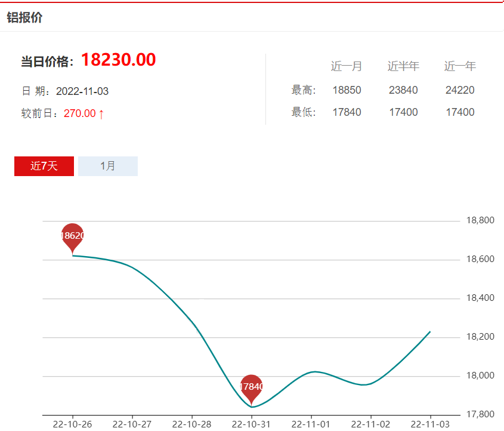
Task: Click the 17840 lowest point marker pin
Action: click(251, 389)
